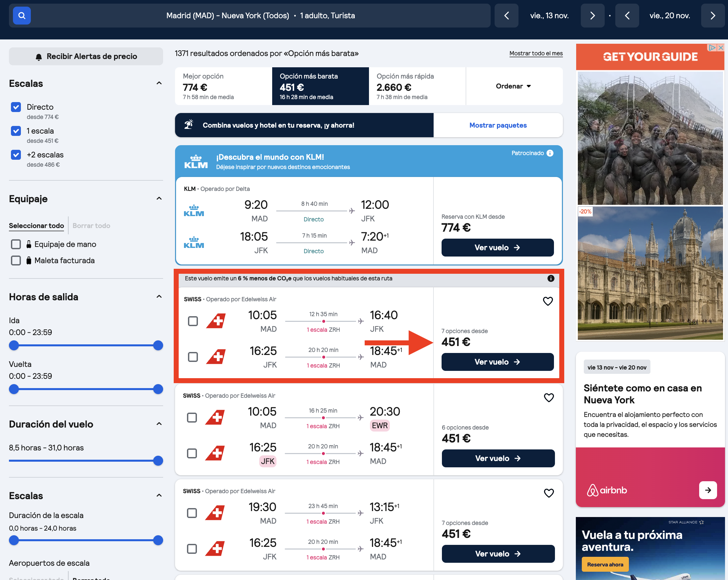
Task: Check Equipaje de mano option
Action: point(16,244)
